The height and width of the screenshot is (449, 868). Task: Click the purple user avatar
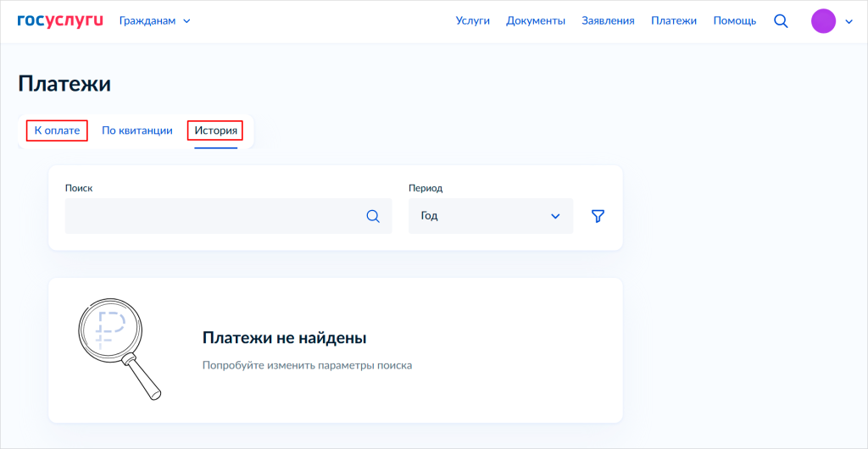[x=823, y=21]
